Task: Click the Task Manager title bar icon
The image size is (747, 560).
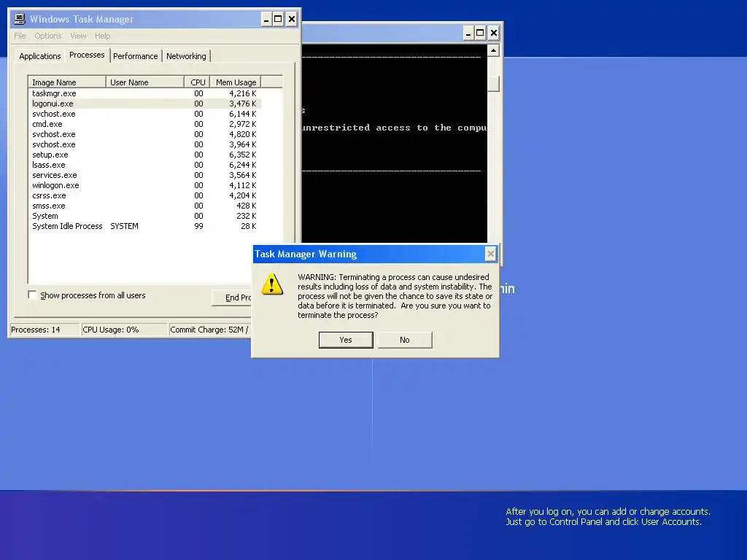Action: point(20,19)
